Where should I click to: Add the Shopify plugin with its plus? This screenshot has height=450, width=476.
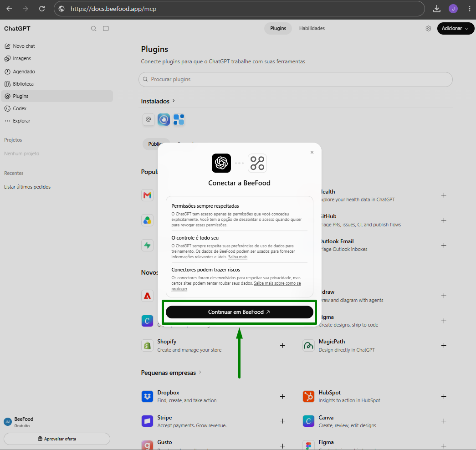(282, 346)
